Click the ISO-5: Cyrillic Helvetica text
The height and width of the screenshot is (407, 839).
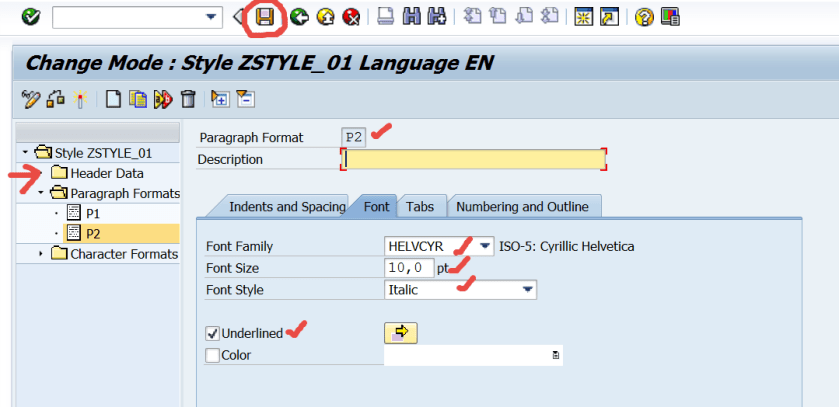tap(567, 247)
